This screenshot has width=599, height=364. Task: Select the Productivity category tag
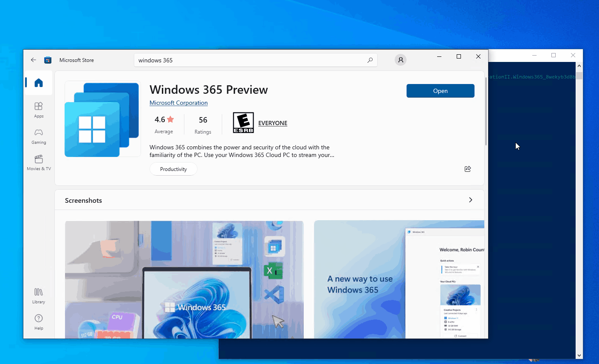[x=173, y=169]
